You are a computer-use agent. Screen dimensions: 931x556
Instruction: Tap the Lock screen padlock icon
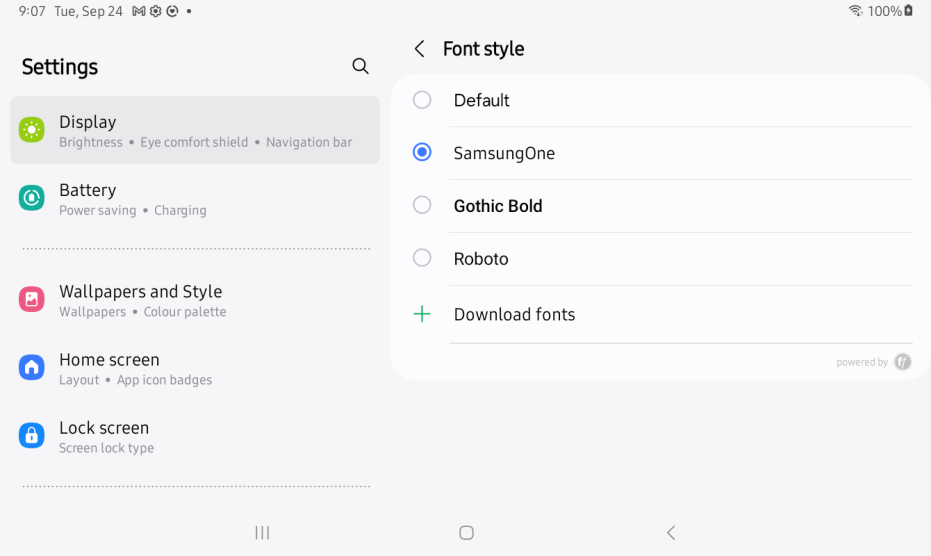coord(32,435)
